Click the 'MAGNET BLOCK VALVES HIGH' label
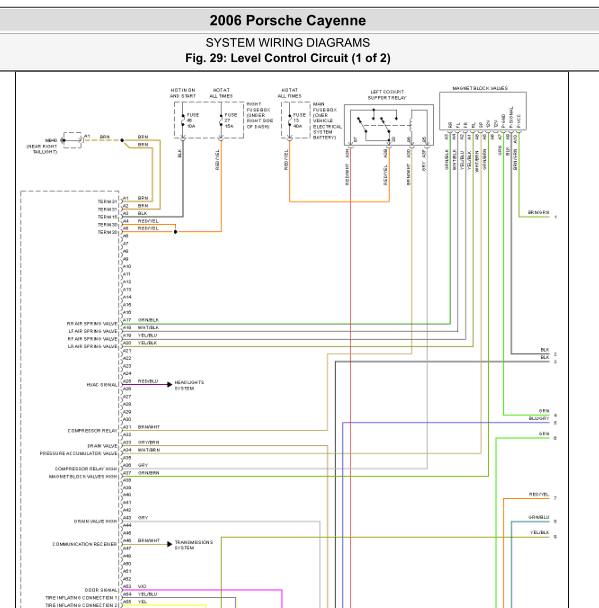This screenshot has height=608, width=599. [83, 477]
